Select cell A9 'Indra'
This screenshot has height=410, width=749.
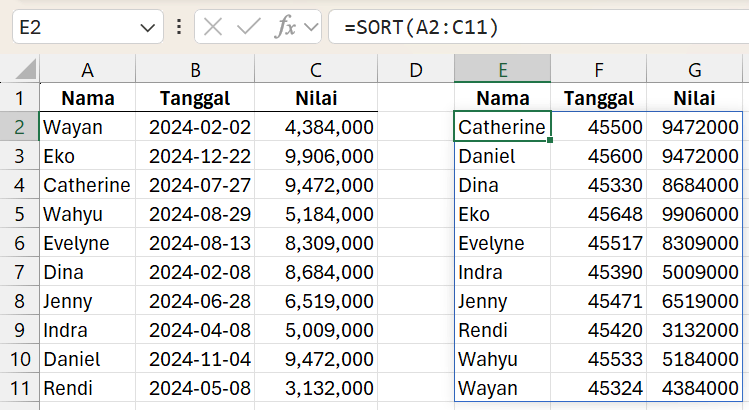tap(87, 330)
